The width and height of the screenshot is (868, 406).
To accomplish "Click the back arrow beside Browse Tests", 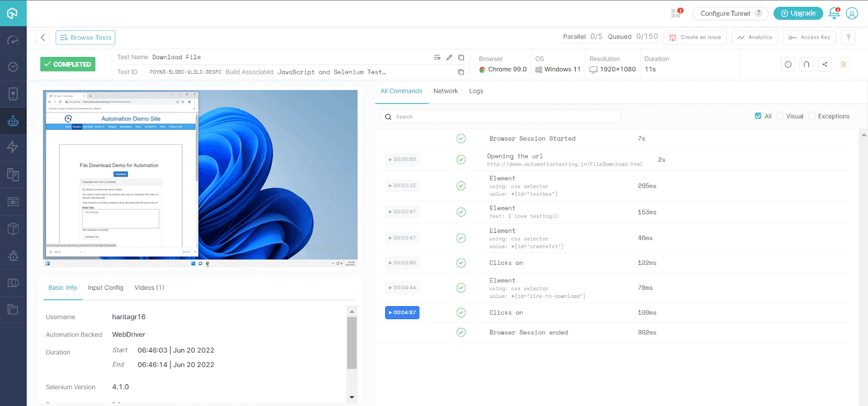I will (x=43, y=37).
